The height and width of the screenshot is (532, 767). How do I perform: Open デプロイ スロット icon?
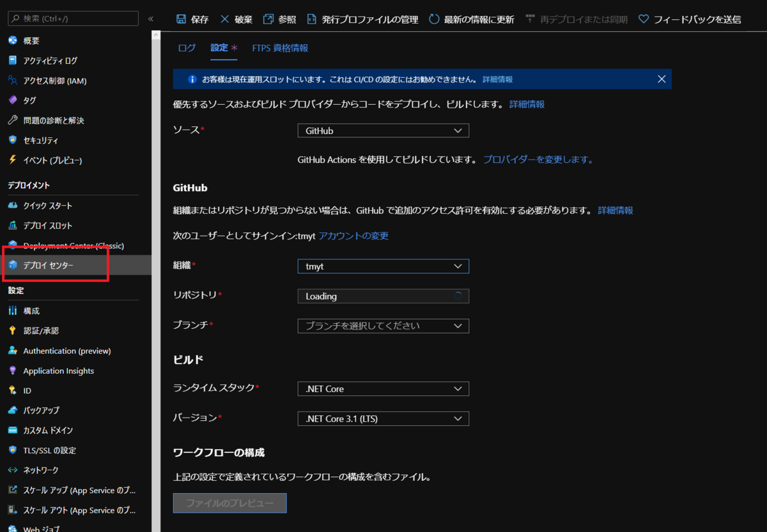coord(12,225)
